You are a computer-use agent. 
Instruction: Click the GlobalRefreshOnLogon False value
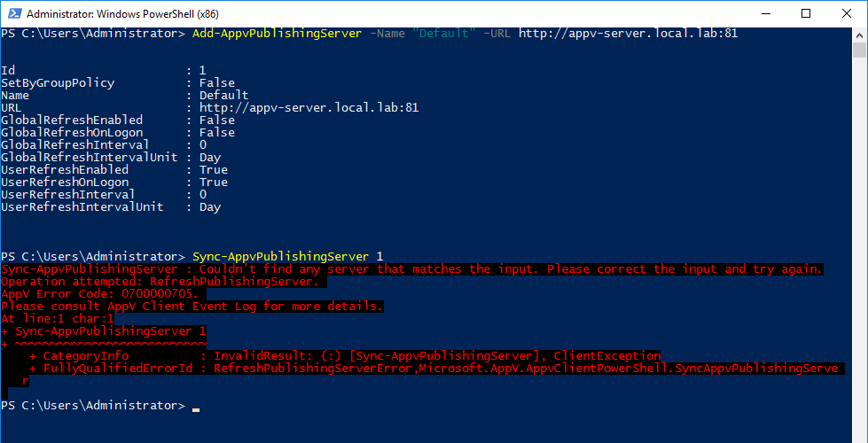(x=217, y=133)
